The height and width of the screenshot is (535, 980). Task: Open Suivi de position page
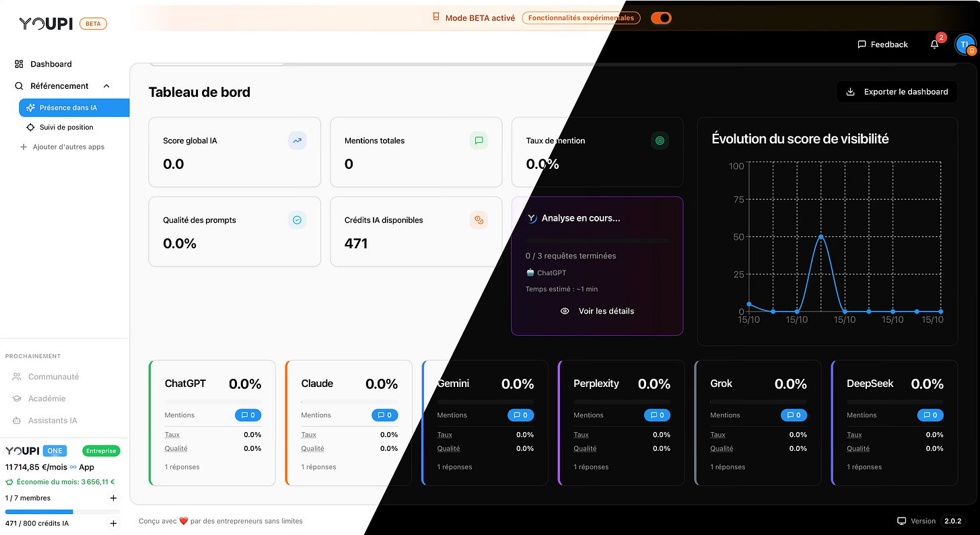click(x=66, y=127)
